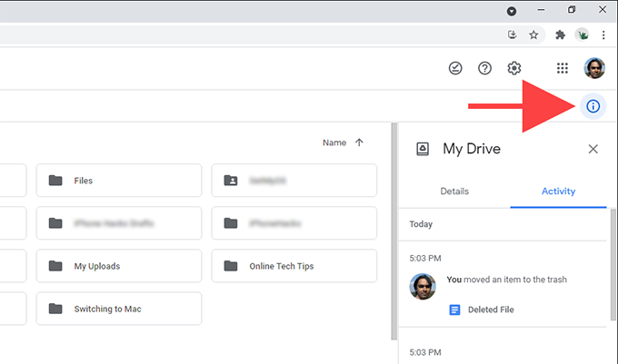Open the Google apps grid

click(563, 68)
